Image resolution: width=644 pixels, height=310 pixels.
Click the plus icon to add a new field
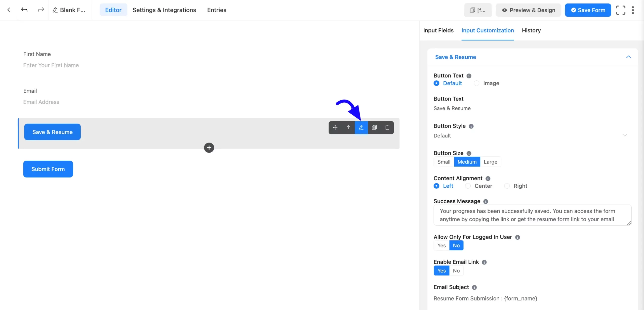click(209, 148)
